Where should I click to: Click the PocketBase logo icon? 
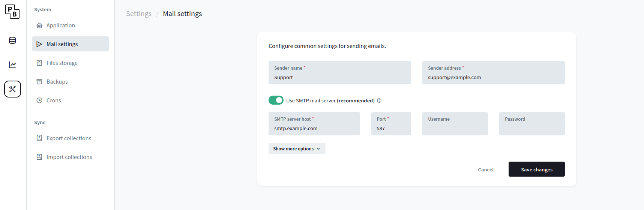12,12
